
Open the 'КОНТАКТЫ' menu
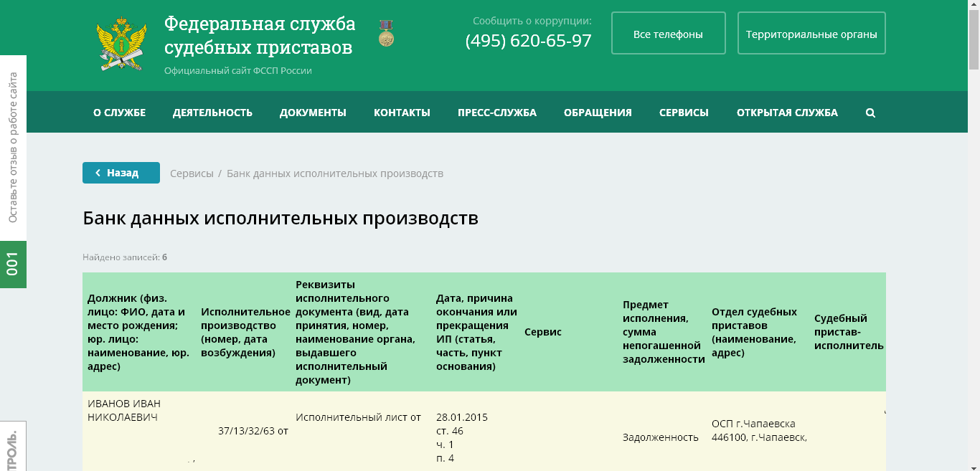[x=402, y=113]
